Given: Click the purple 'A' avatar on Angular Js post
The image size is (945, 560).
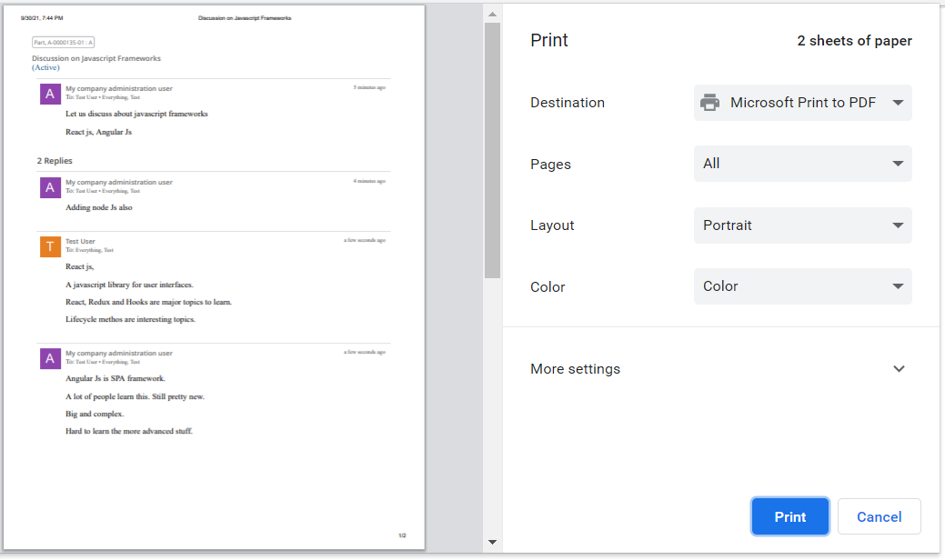Looking at the screenshot, I should click(x=50, y=358).
